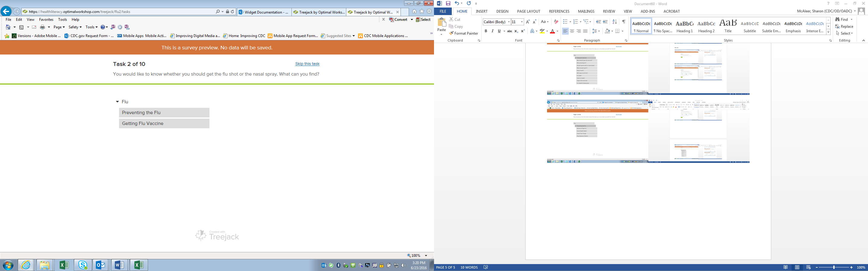Screen dimensions: 868x271
Task: Open the Find dropdown arrow in Editing
Action: pyautogui.click(x=851, y=20)
